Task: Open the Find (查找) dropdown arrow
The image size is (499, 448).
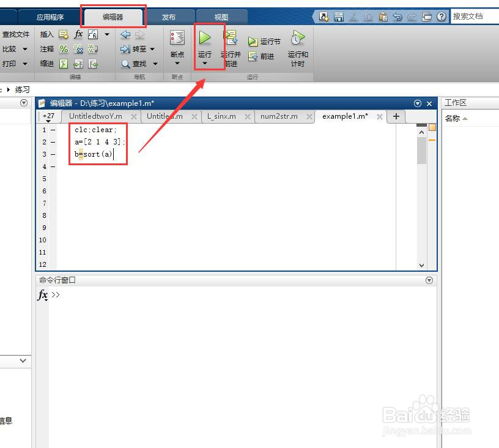Action: [x=155, y=64]
